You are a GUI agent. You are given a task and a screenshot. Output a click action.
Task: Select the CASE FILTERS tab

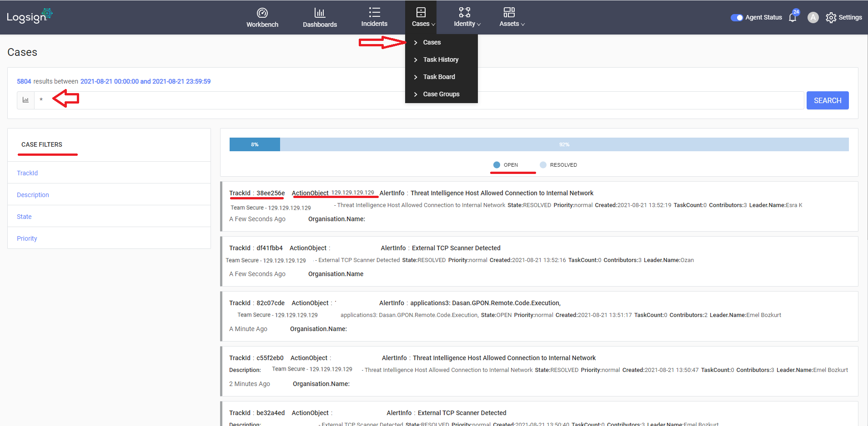click(x=42, y=144)
